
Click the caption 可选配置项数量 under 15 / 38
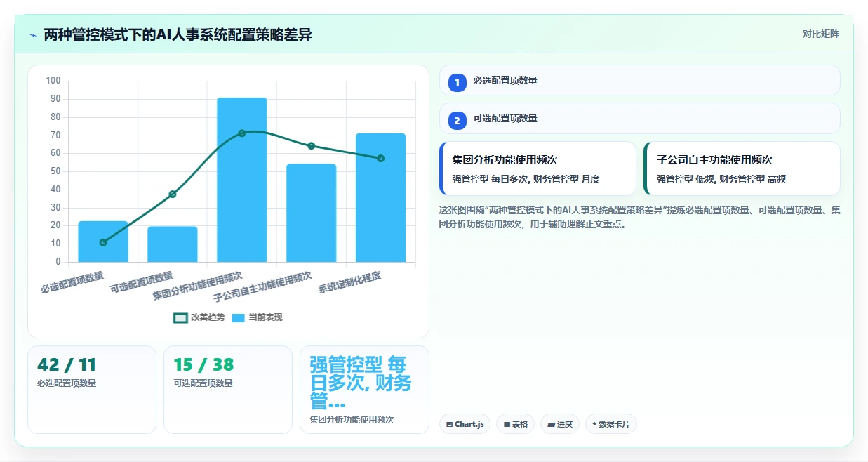coord(203,383)
